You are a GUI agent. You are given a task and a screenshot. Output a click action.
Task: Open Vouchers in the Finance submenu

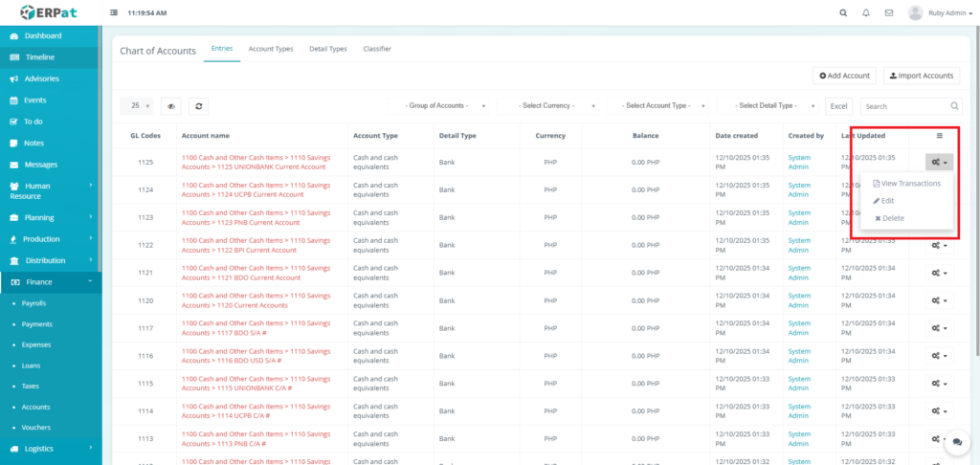click(36, 428)
